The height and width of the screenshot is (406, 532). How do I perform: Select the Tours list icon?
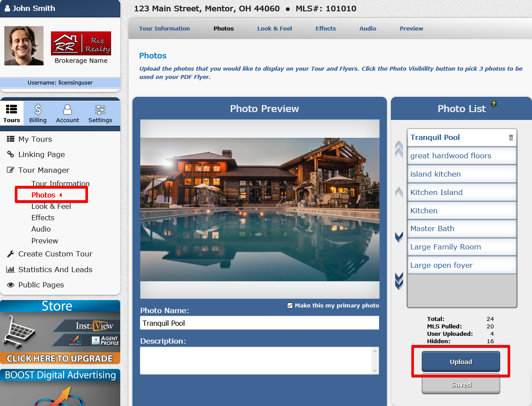coord(12,109)
